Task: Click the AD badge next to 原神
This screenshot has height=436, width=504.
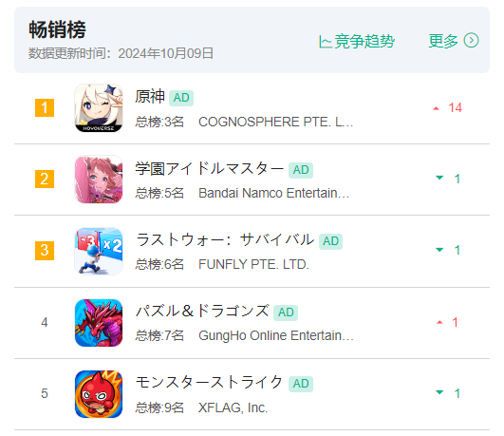Action: coord(181,98)
